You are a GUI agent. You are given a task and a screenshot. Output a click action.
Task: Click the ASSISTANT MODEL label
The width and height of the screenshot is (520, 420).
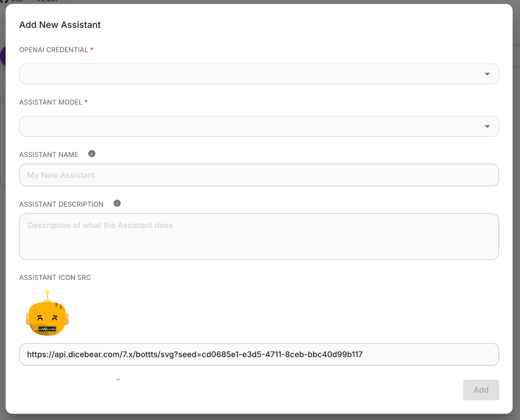(51, 102)
